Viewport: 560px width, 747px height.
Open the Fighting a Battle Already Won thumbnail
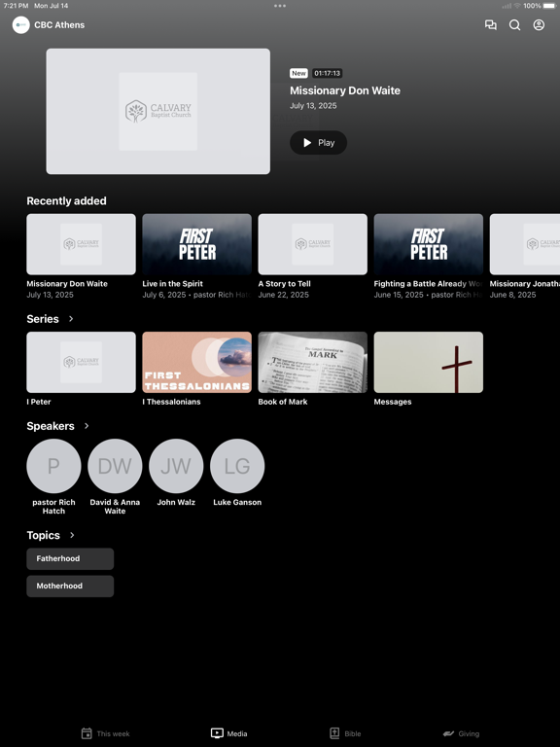(428, 244)
